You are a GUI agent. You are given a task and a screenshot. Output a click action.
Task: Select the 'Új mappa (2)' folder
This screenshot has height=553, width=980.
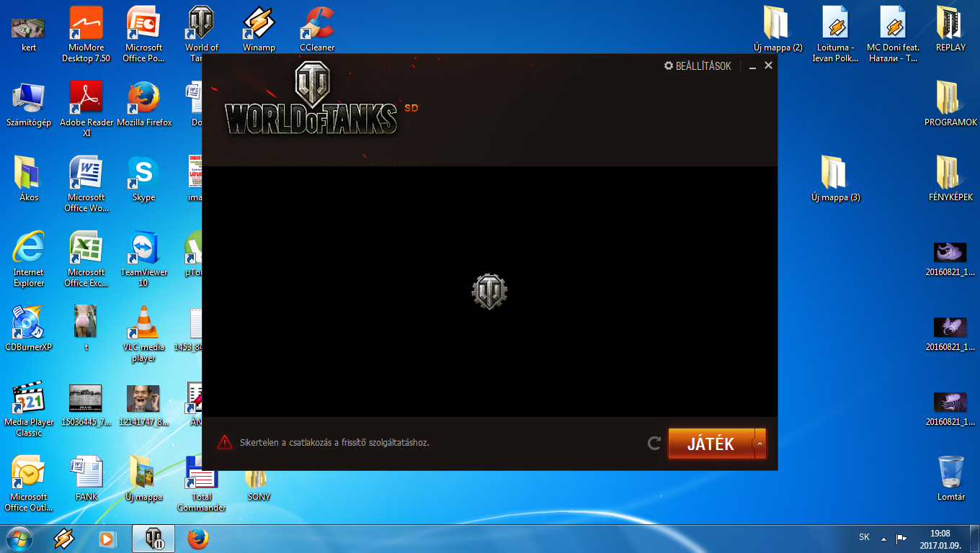778,30
